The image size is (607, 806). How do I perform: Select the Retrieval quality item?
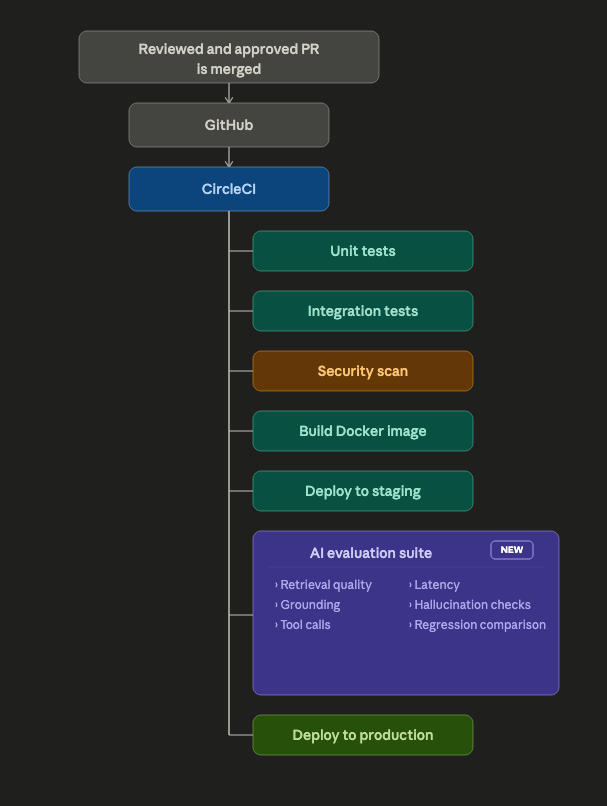click(323, 585)
